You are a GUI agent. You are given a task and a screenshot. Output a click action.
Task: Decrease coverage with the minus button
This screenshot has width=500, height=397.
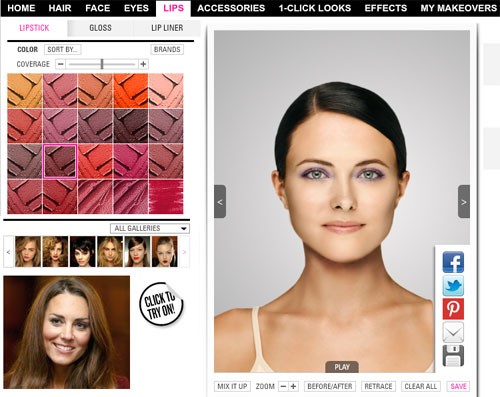(60, 64)
